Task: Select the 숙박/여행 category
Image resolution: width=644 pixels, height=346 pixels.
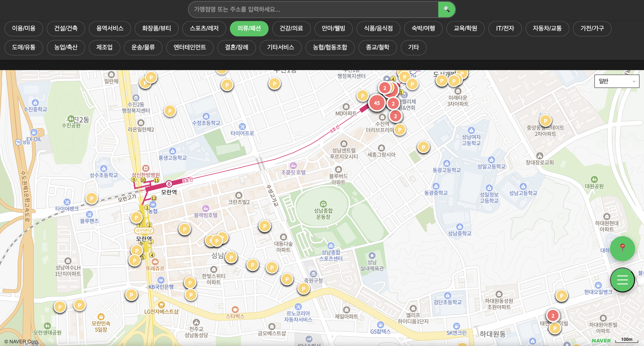Action: click(423, 28)
